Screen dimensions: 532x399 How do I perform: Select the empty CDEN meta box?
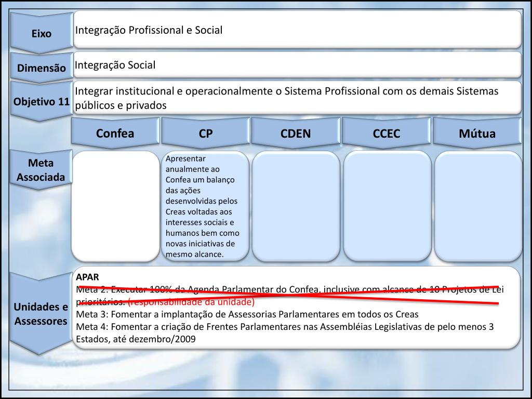pyautogui.click(x=296, y=206)
